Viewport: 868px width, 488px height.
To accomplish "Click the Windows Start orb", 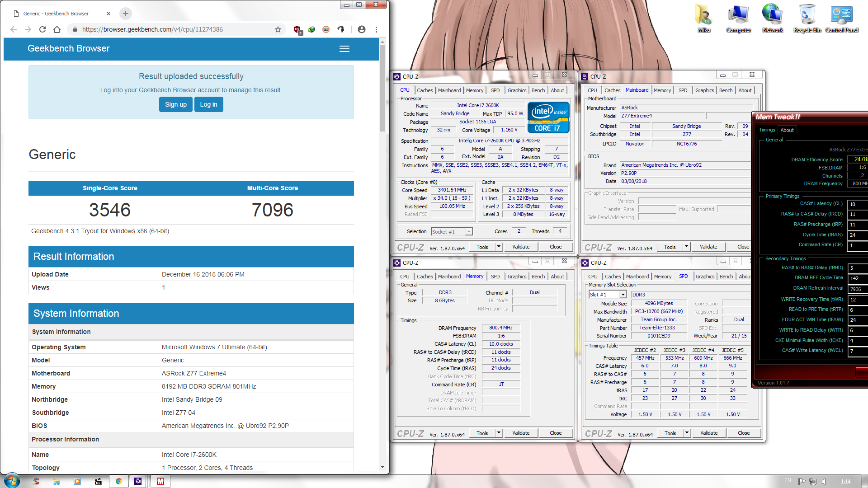I will pyautogui.click(x=12, y=480).
